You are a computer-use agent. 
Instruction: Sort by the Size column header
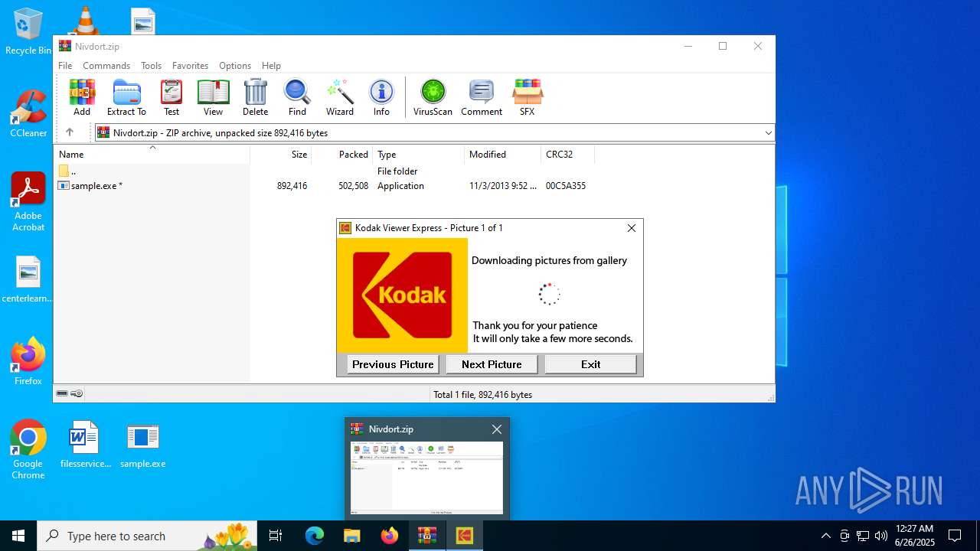point(281,155)
